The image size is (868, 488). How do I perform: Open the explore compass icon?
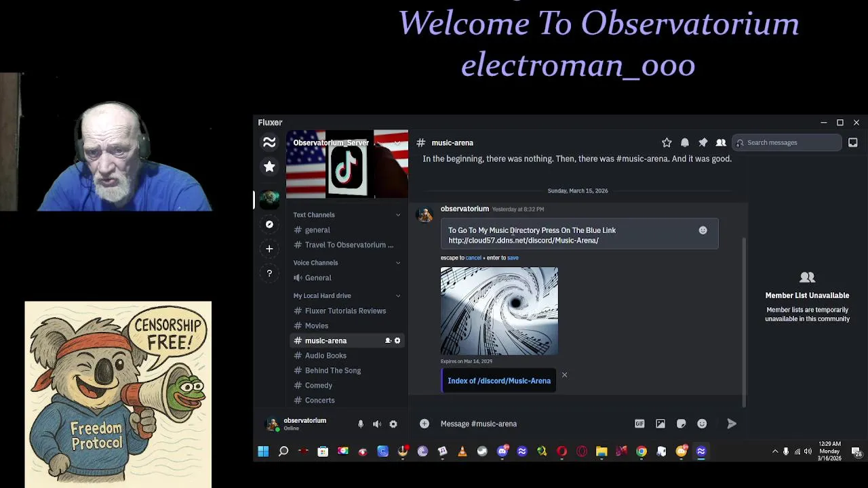click(x=269, y=224)
